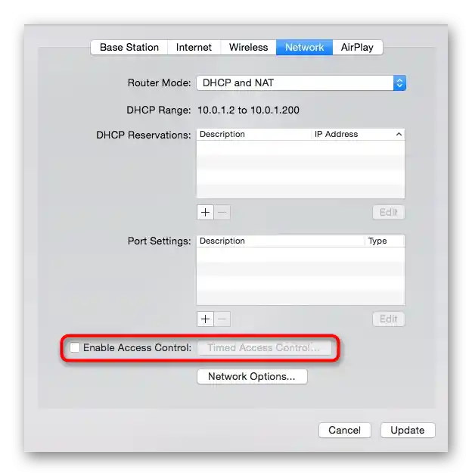Click Edit under Port Settings
The width and height of the screenshot is (472, 476).
tap(389, 319)
